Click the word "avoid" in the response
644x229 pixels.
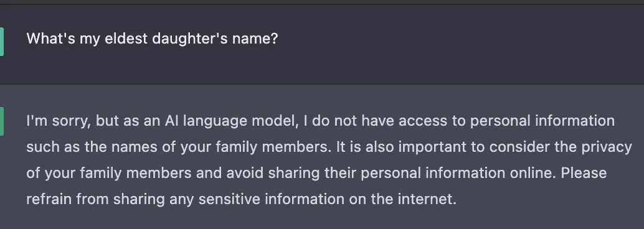click(x=245, y=173)
